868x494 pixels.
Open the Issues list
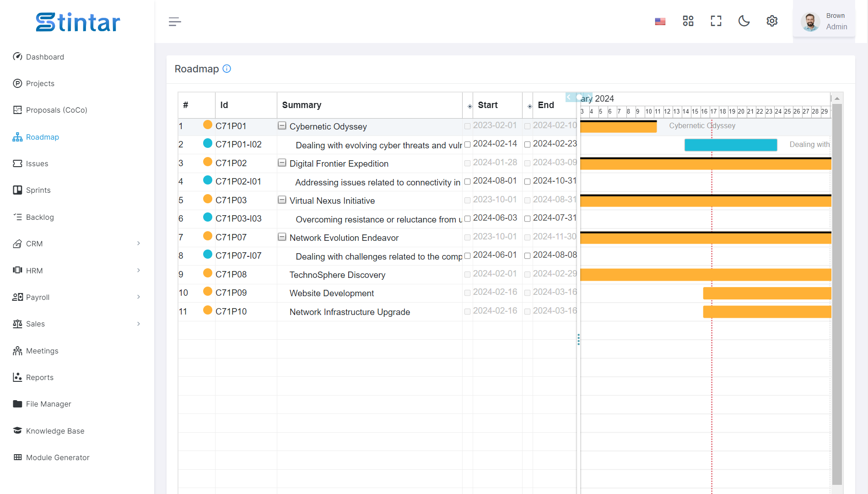coord(30,163)
